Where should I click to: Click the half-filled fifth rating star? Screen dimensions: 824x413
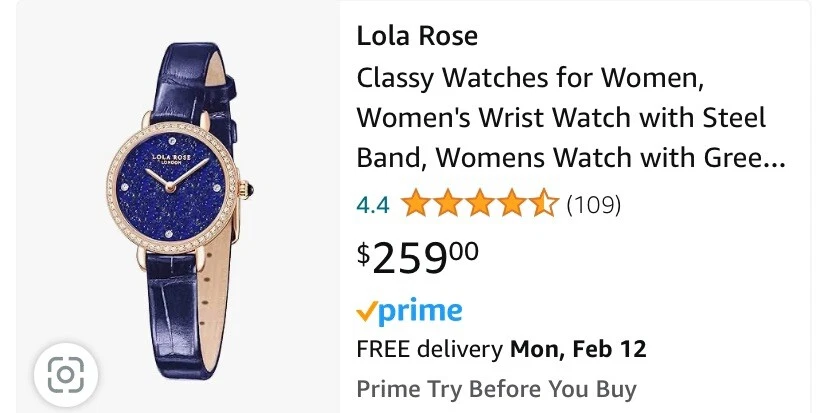click(545, 205)
